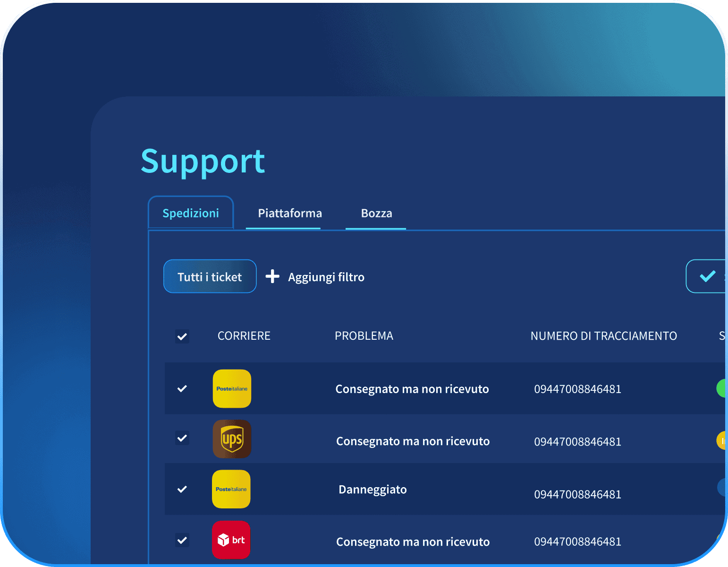Toggle the select-all checkbox in header

click(x=182, y=336)
